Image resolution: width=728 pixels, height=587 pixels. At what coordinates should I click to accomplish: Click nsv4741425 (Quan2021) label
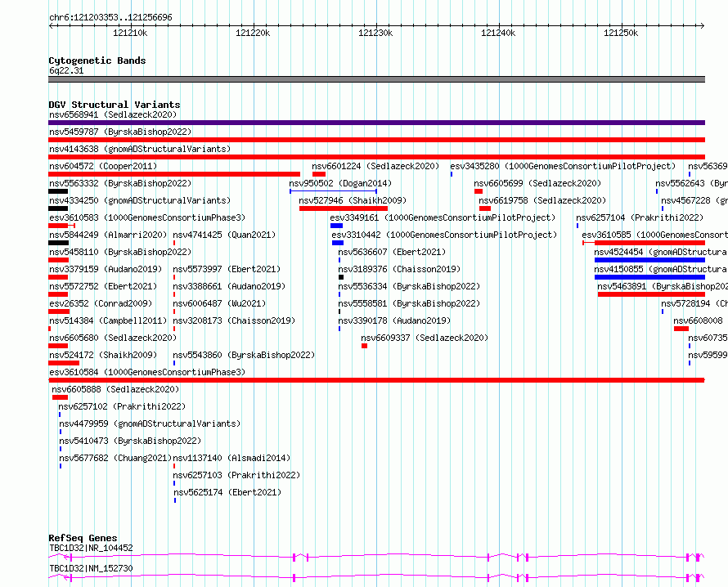[224, 235]
